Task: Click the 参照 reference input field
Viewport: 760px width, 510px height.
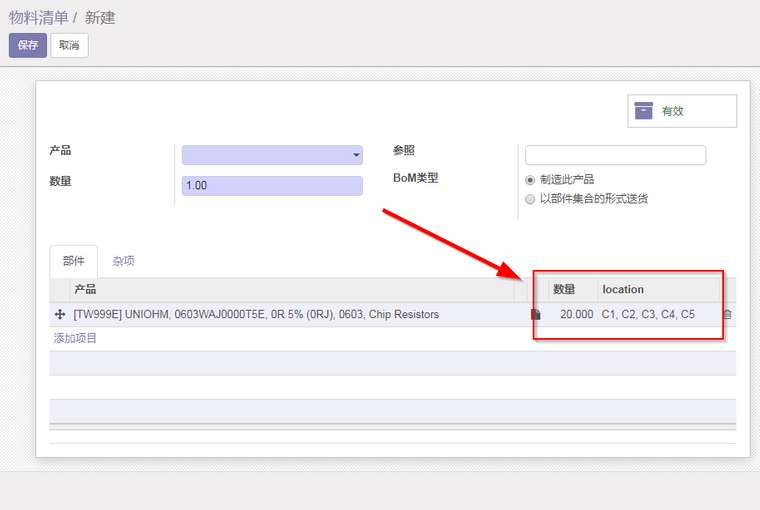Action: pos(615,155)
